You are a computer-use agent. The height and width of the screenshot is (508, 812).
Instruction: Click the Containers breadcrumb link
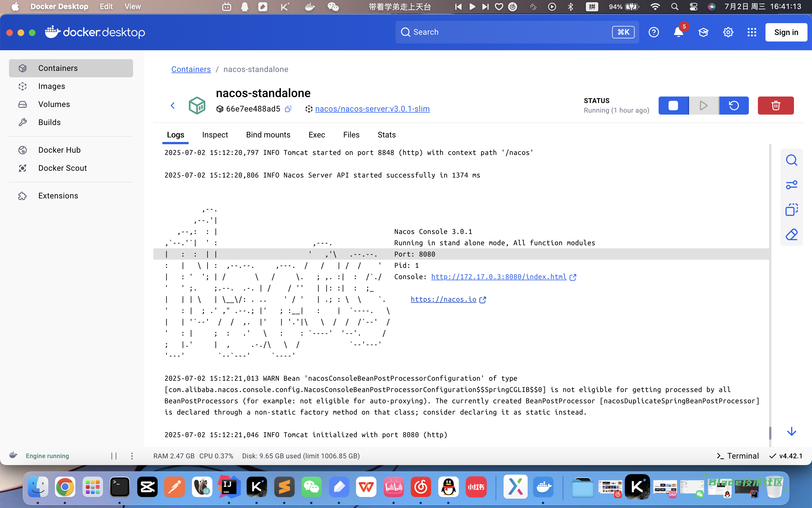[x=191, y=69]
